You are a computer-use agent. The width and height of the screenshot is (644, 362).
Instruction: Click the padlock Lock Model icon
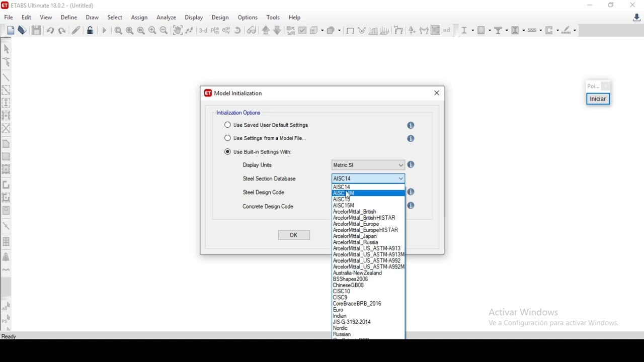90,31
